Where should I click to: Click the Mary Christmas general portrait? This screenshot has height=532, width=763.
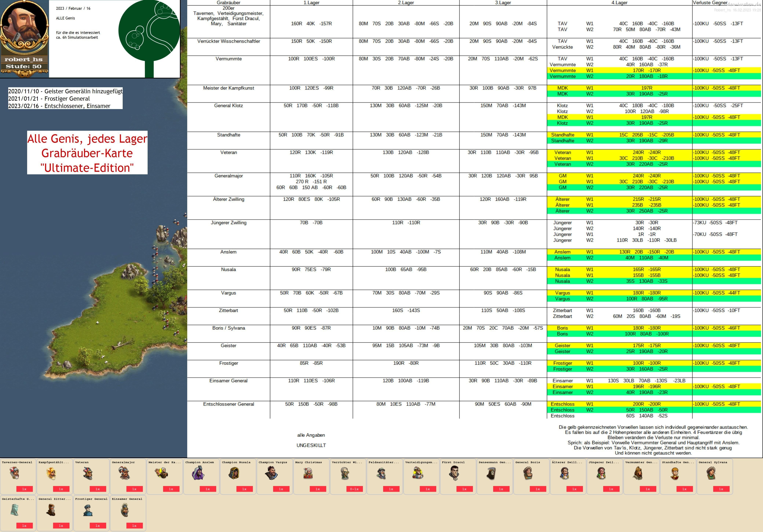click(x=308, y=473)
